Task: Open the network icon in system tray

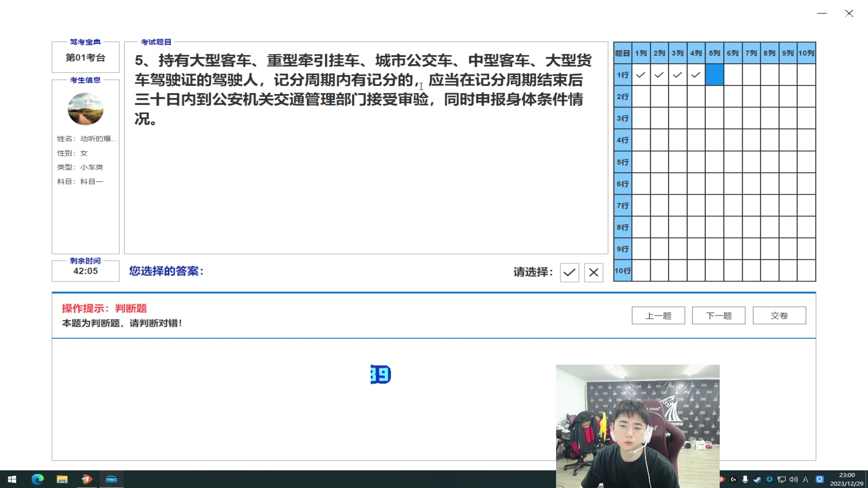Action: click(x=781, y=479)
